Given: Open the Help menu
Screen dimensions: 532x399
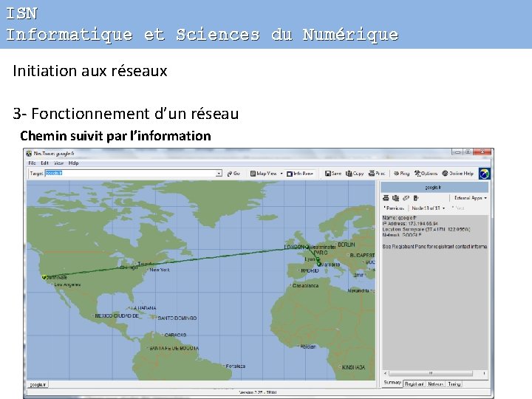Looking at the screenshot, I should coord(74,163).
